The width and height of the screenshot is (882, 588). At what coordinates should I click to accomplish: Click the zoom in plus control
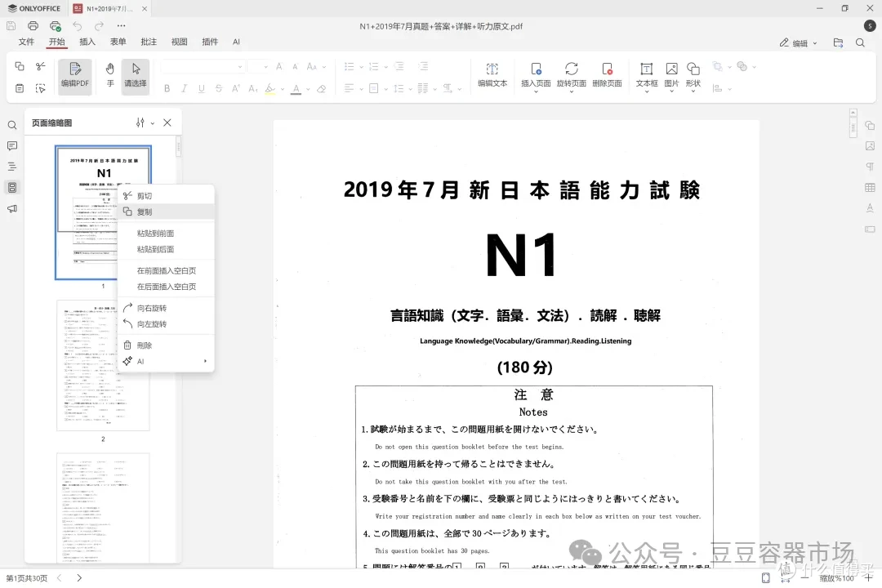[x=869, y=578]
